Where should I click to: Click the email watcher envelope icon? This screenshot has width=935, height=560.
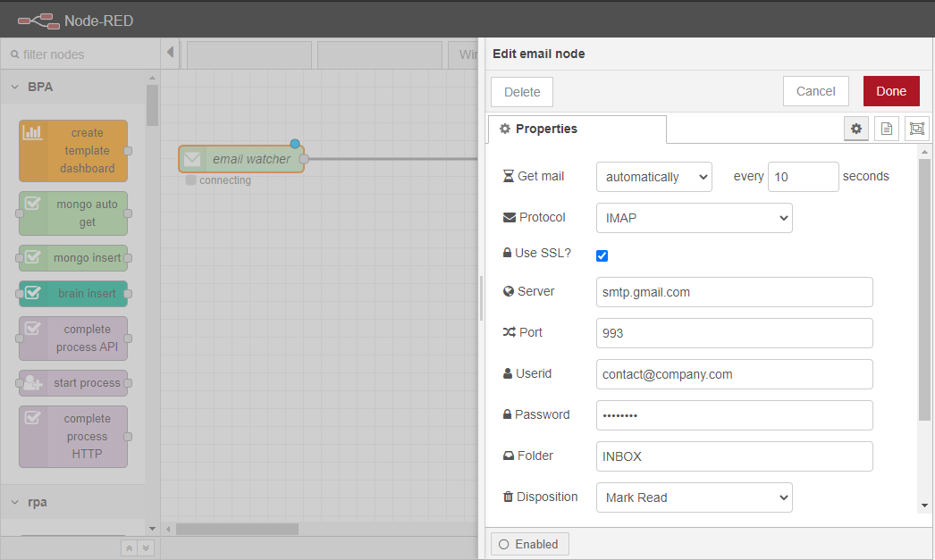coord(192,159)
